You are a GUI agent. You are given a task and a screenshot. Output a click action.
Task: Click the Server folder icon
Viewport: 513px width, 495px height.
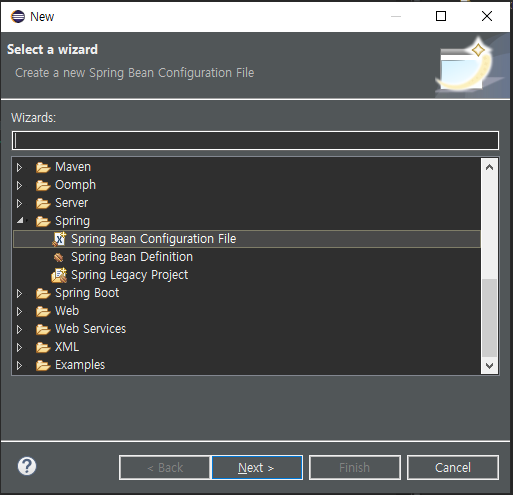click(43, 203)
